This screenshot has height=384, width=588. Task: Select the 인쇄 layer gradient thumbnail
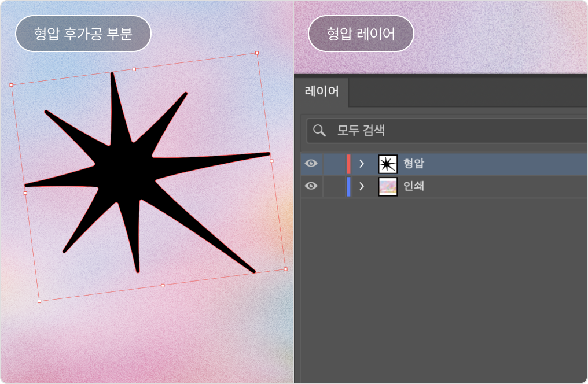click(x=388, y=186)
